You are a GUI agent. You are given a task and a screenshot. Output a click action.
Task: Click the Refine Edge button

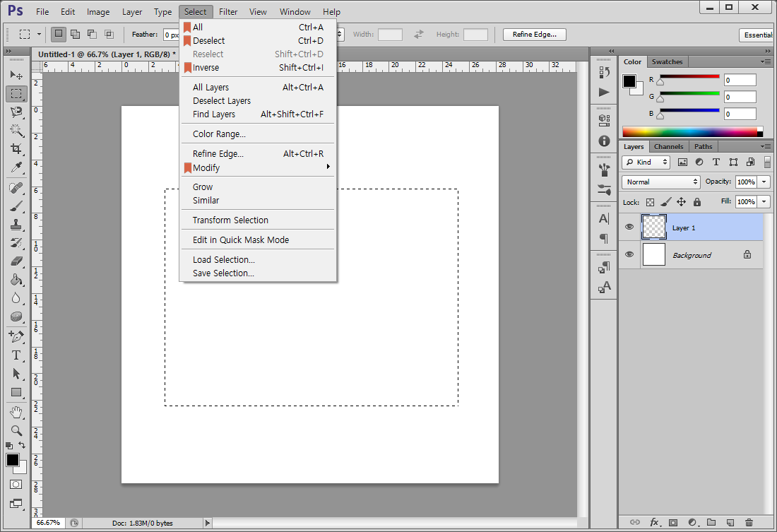[535, 34]
